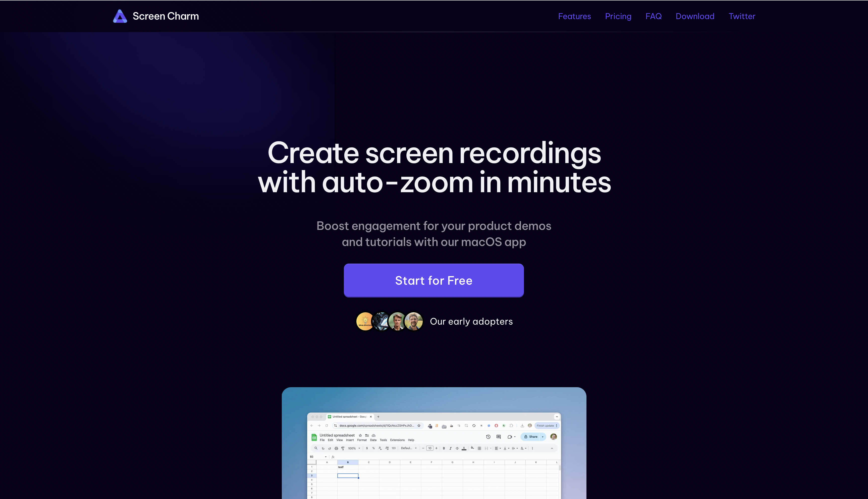This screenshot has height=499, width=868.
Task: Click the paint format roller icon
Action: (343, 448)
